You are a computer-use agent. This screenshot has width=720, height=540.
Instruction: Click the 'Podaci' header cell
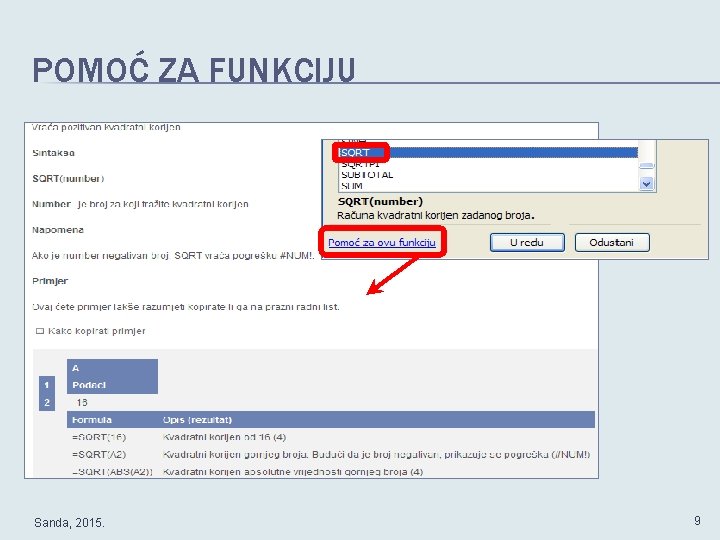point(112,385)
